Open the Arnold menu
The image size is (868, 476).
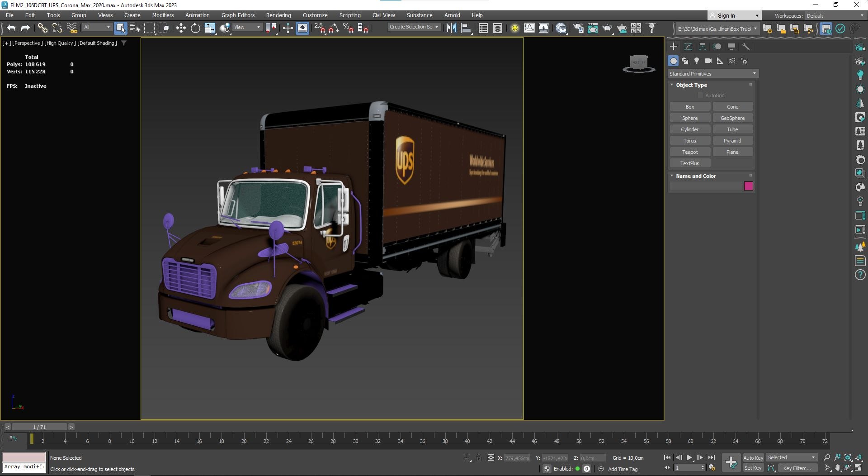pos(452,15)
